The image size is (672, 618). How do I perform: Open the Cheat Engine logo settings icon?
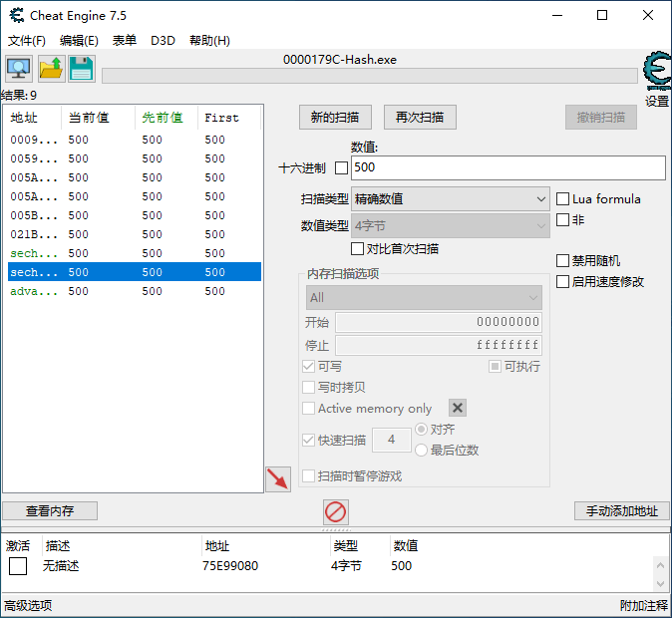pyautogui.click(x=657, y=71)
